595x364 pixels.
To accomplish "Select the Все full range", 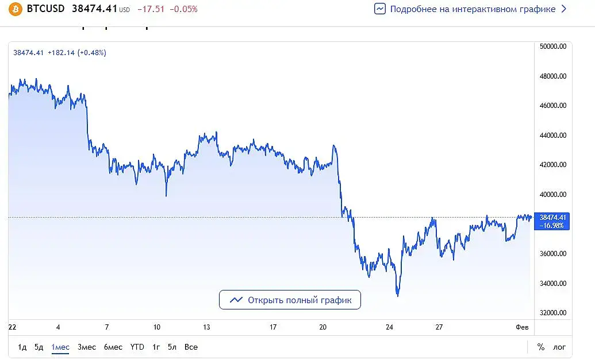I will coord(191,347).
